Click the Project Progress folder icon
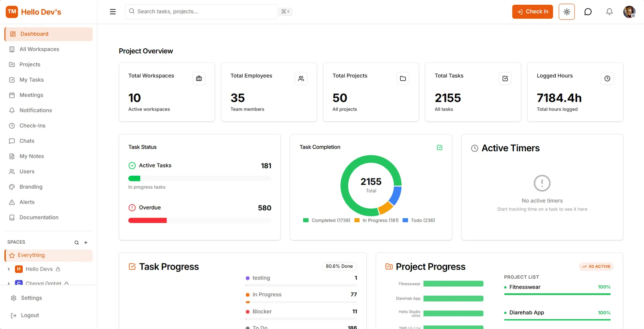The image size is (644, 329). pos(389,267)
